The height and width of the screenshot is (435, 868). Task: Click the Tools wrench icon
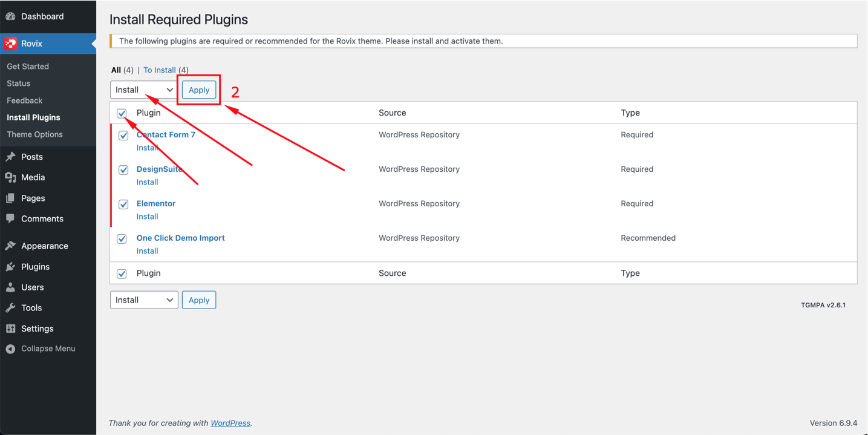coord(10,308)
